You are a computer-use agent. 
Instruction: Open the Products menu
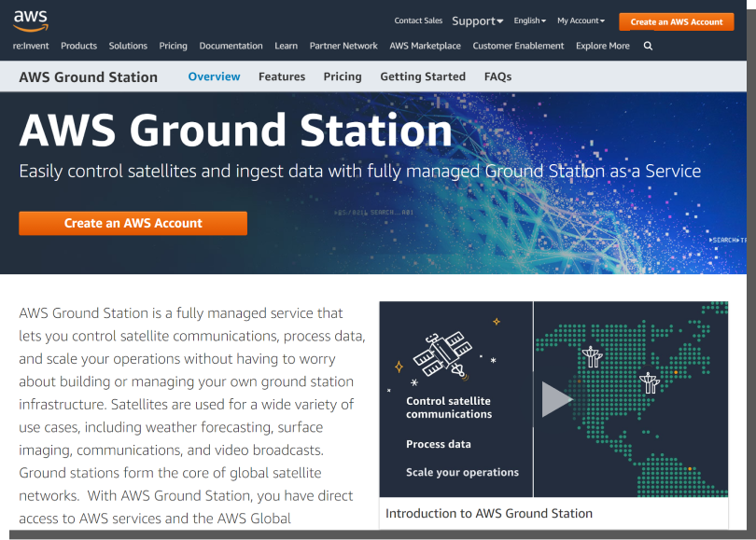[78, 46]
